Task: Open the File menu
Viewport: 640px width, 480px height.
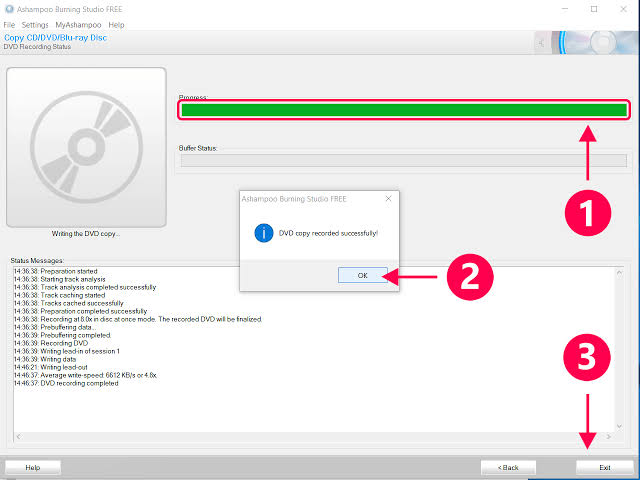Action: point(9,25)
